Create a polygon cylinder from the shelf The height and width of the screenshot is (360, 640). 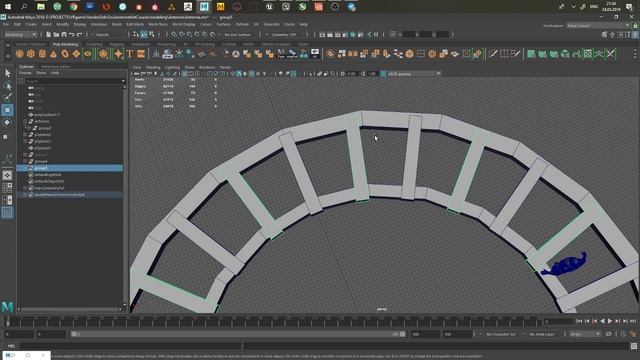[x=42, y=54]
